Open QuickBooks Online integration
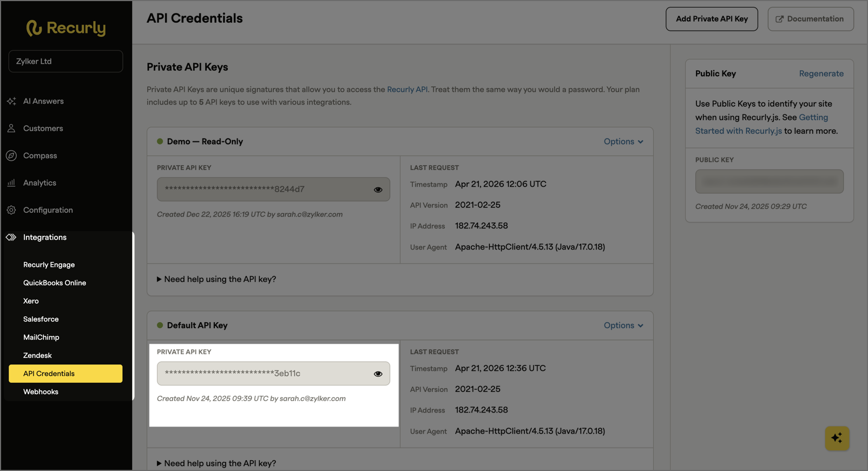Image resolution: width=868 pixels, height=471 pixels. 55,283
